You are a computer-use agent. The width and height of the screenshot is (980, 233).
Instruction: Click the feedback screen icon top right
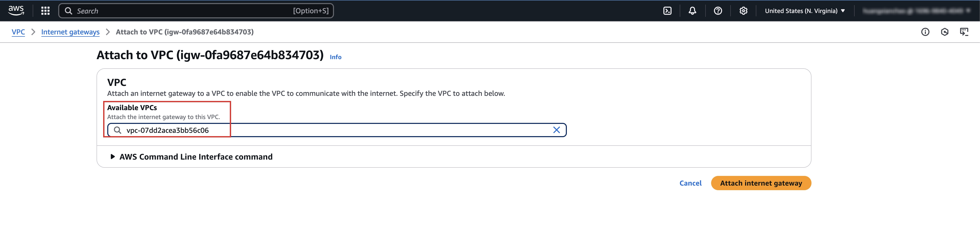(964, 32)
